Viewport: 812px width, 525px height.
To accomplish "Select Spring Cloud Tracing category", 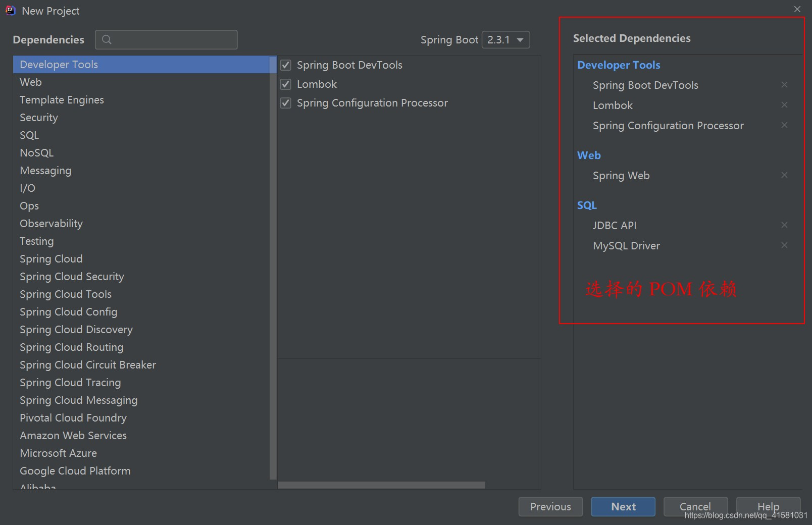I will [141, 383].
